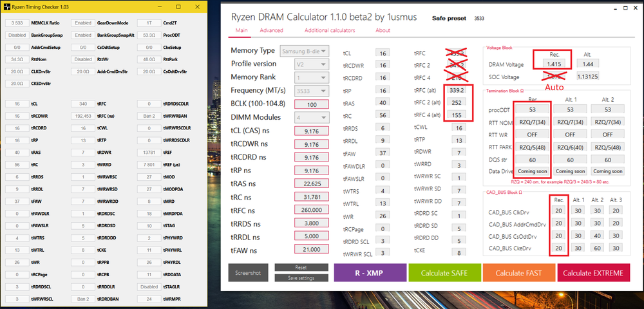Click the Reset button
This screenshot has height=309, width=644.
pos(301,268)
